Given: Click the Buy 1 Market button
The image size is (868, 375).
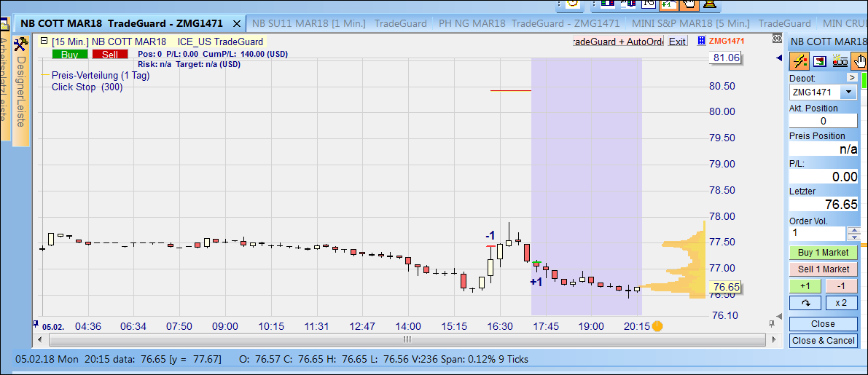Looking at the screenshot, I should (823, 253).
